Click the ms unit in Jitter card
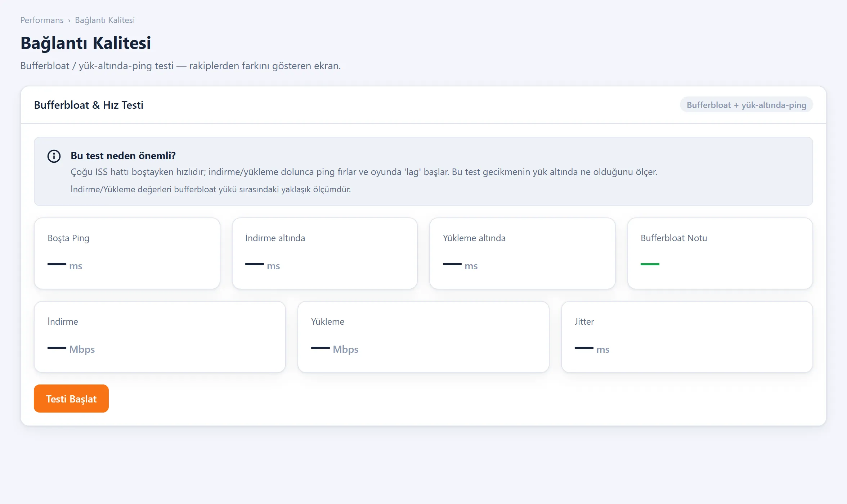 click(x=603, y=349)
